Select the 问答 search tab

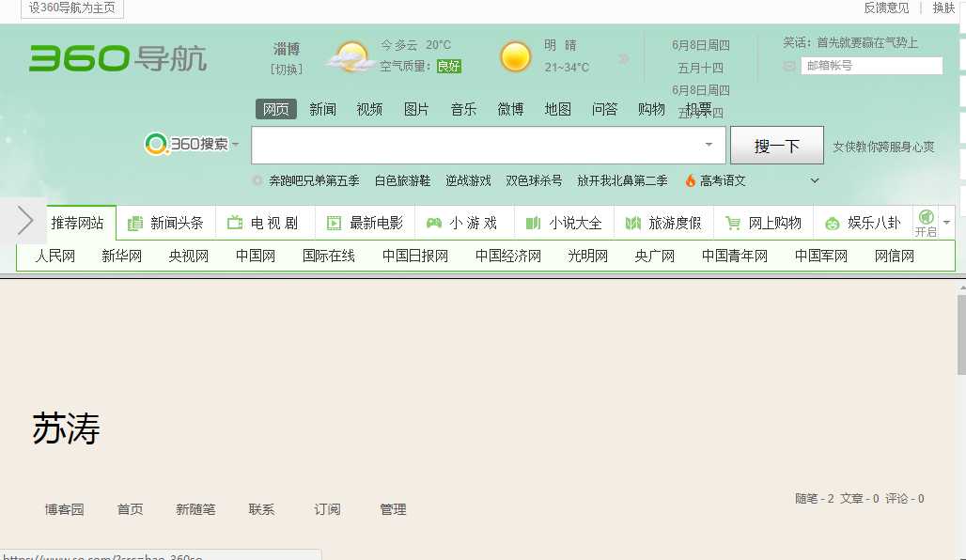click(x=604, y=109)
